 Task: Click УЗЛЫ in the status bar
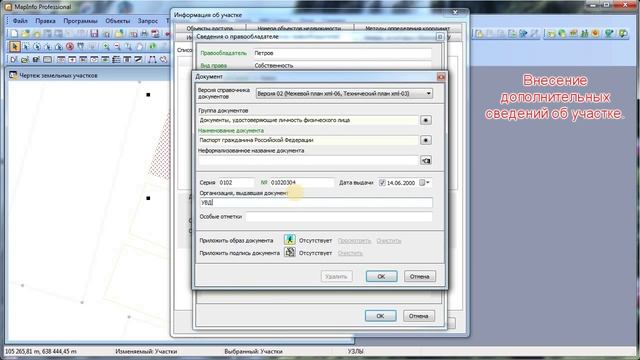pos(355,351)
